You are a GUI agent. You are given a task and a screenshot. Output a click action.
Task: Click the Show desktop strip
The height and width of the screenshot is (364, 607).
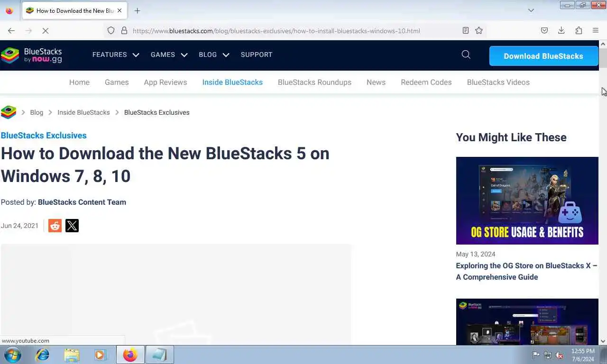pyautogui.click(x=604, y=355)
